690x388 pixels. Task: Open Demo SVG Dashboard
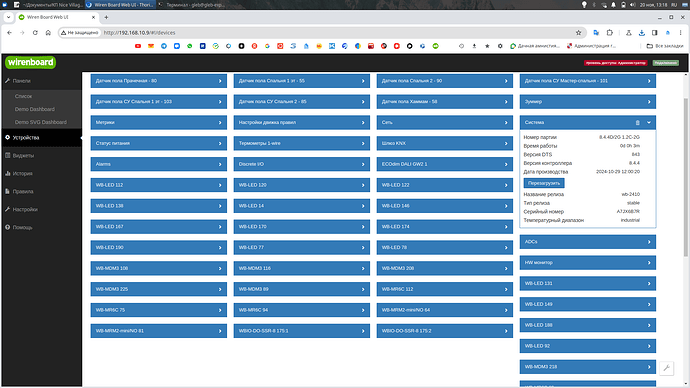(x=40, y=122)
